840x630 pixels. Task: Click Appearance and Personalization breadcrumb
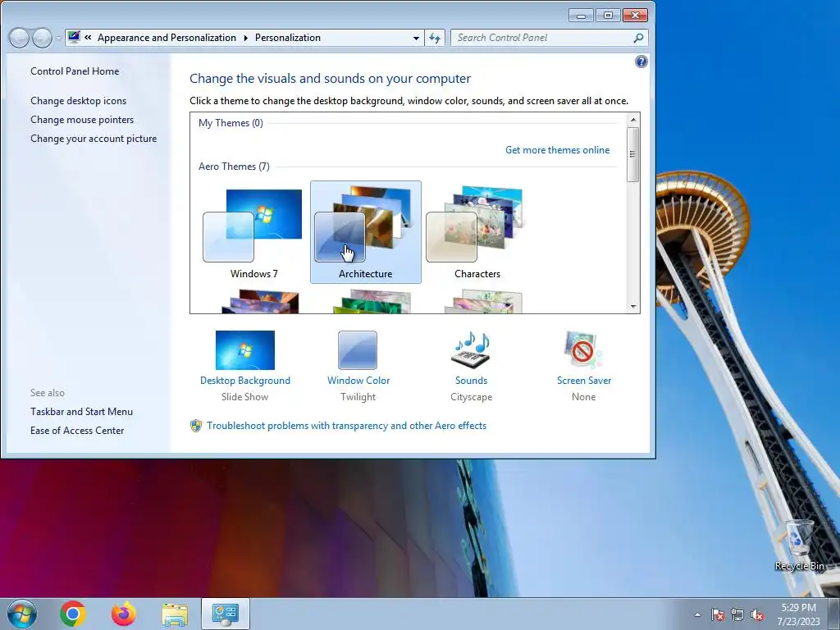click(x=167, y=38)
